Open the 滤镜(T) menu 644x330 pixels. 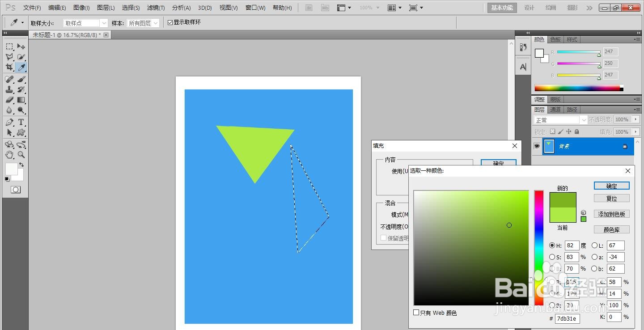pyautogui.click(x=156, y=8)
